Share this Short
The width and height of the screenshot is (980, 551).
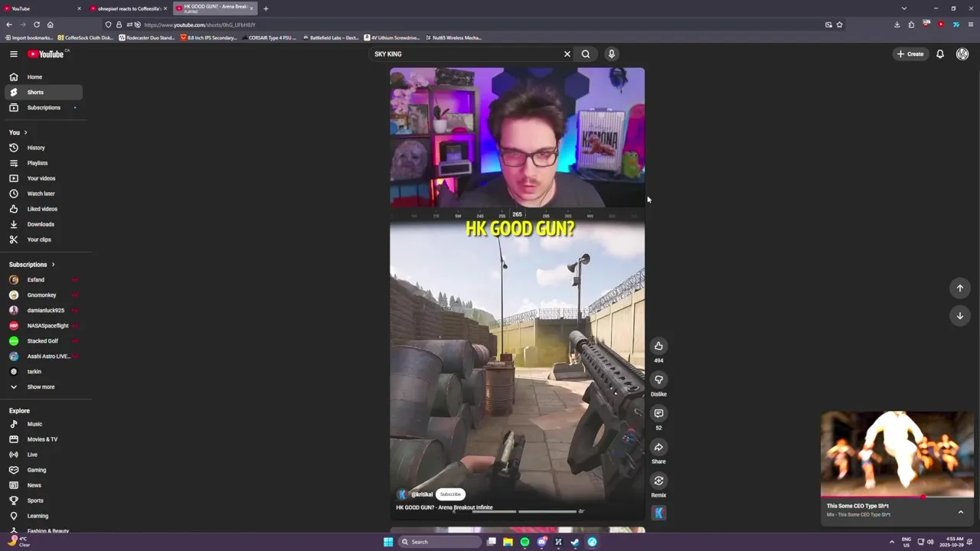pyautogui.click(x=658, y=447)
